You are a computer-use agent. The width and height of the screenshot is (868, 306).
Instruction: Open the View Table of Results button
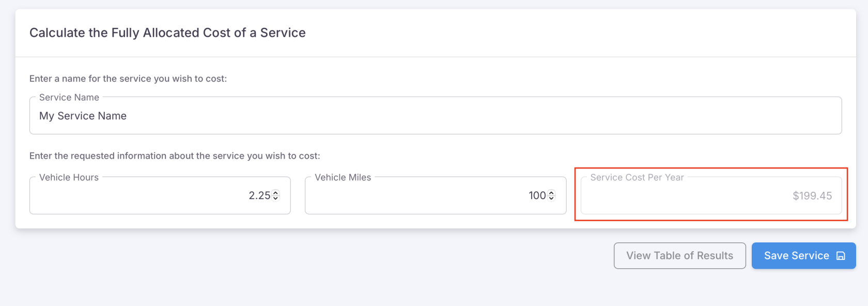coord(679,256)
